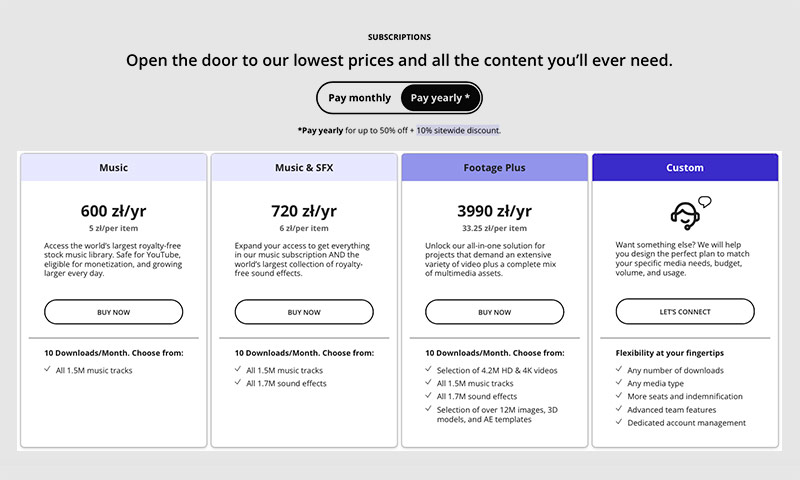Click the Let's Connect button
This screenshot has width=800, height=480.
(x=685, y=312)
